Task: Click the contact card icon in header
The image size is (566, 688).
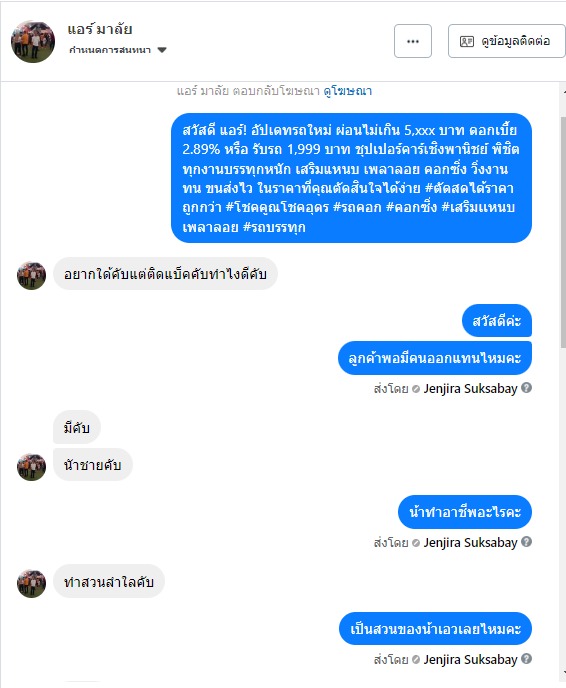Action: coord(466,41)
